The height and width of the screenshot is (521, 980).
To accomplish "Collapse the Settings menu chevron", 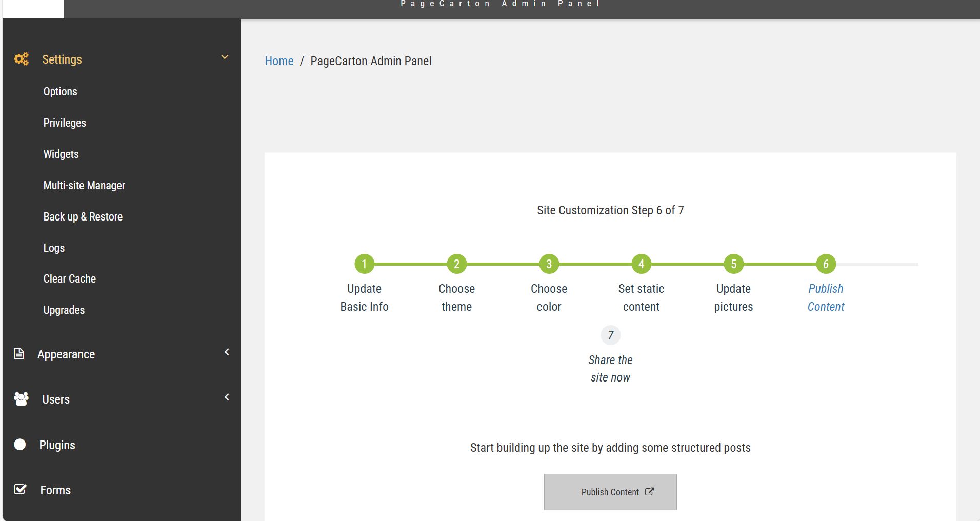I will click(x=225, y=57).
